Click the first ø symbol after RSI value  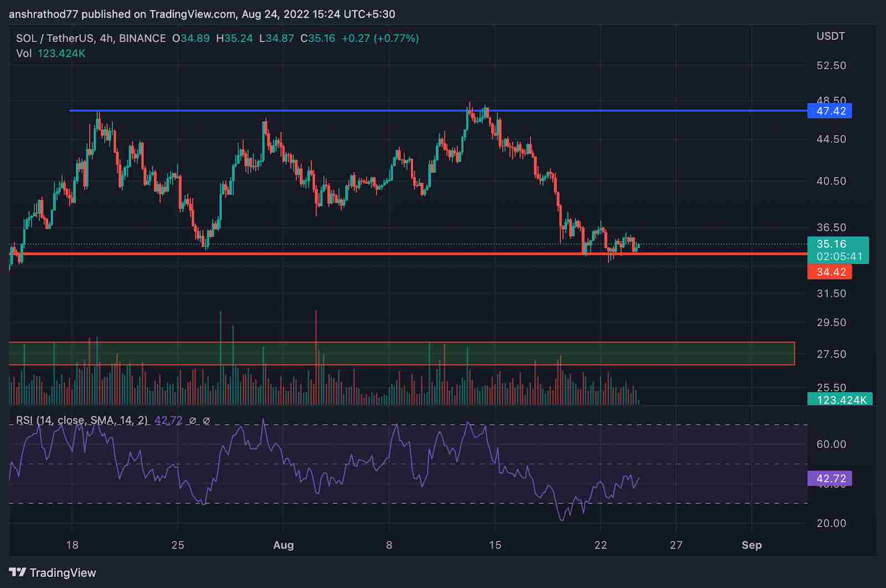(193, 421)
